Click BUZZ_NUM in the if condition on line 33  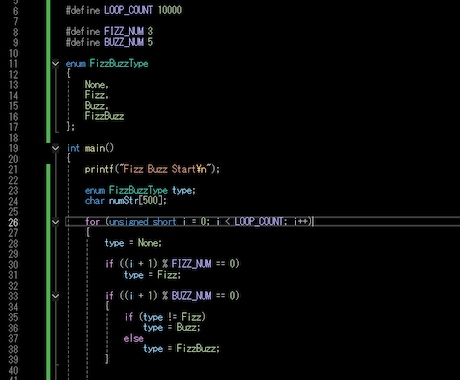pyautogui.click(x=191, y=296)
